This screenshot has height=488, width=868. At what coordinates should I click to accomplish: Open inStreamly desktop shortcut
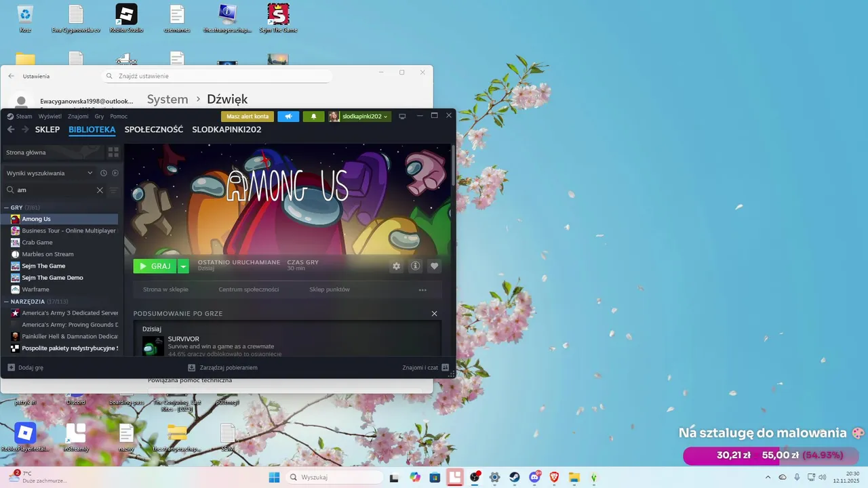(x=76, y=436)
